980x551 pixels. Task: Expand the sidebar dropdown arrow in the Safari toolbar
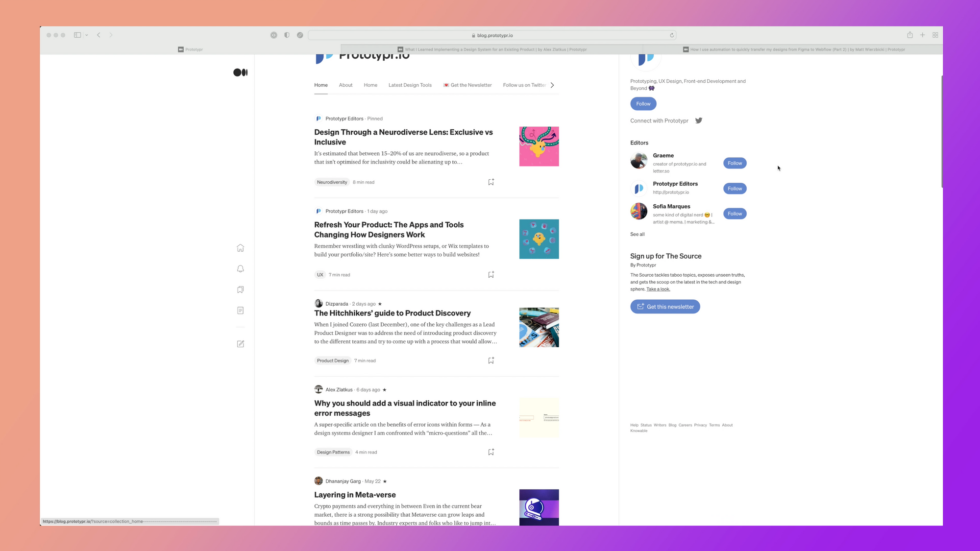pos(87,35)
